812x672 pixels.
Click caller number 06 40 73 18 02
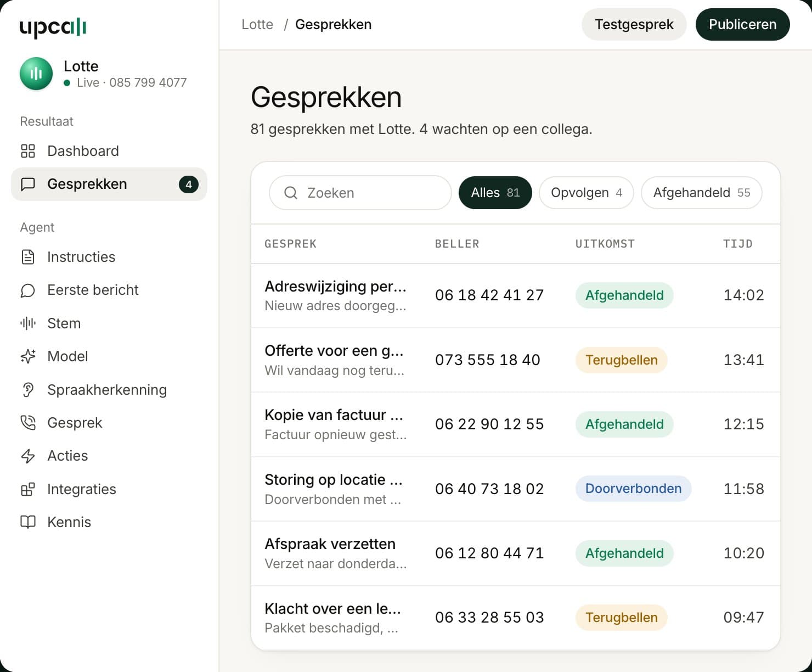[x=489, y=489]
